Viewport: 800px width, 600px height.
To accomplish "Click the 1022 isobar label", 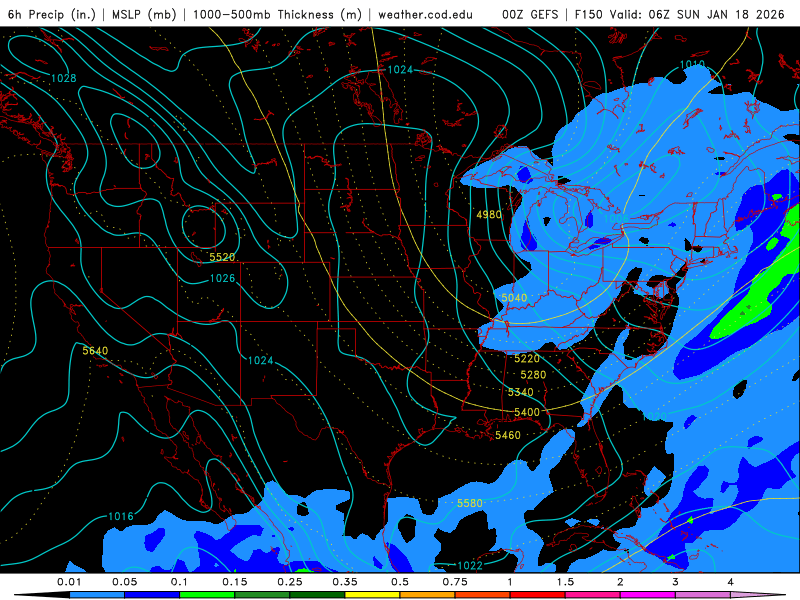I will (x=470, y=565).
